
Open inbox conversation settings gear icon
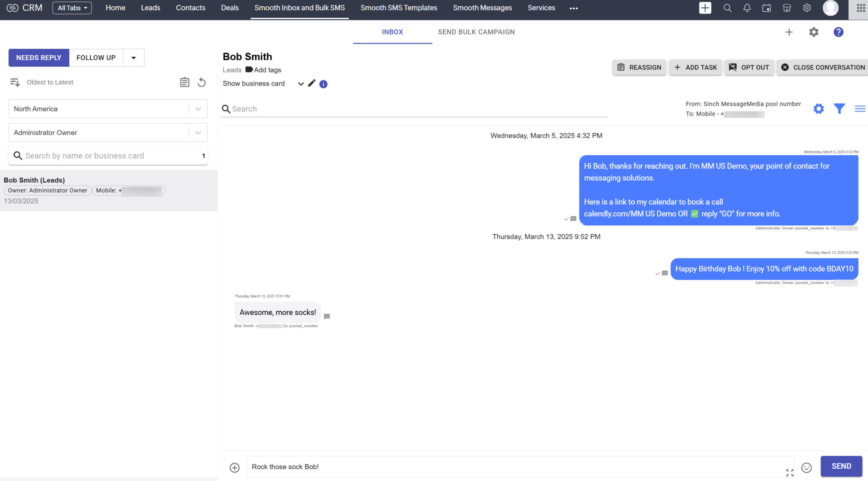point(818,108)
